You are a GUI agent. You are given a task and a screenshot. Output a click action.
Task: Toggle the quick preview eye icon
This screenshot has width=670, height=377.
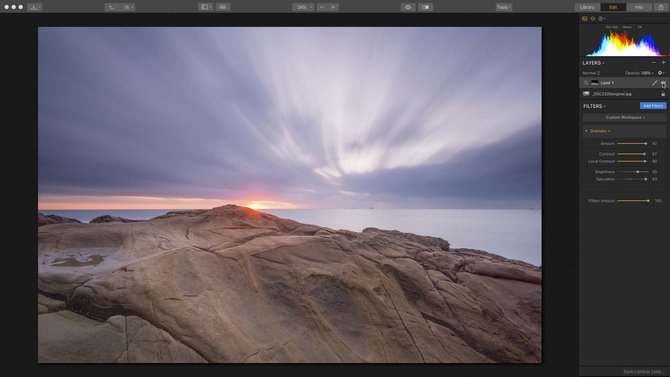408,7
